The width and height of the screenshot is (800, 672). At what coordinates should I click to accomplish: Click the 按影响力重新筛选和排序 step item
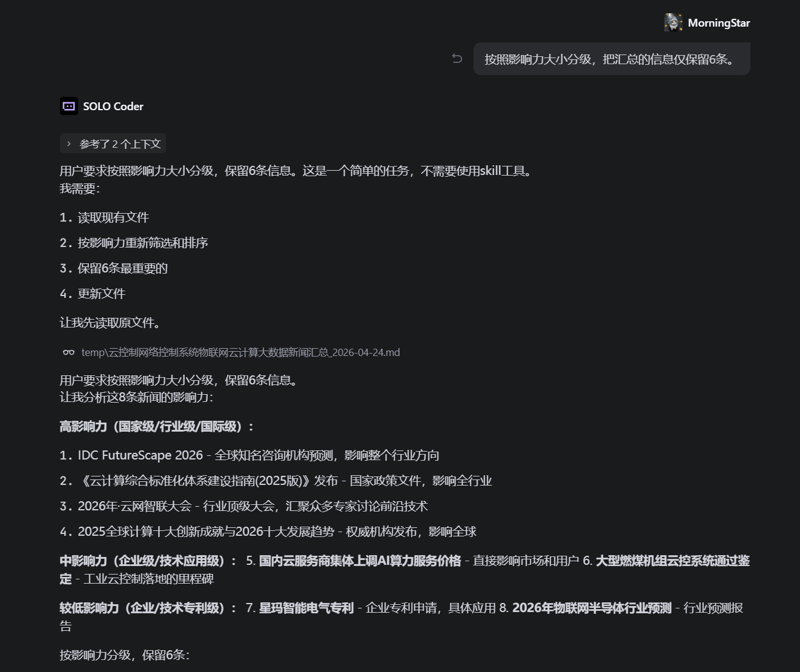(142, 243)
